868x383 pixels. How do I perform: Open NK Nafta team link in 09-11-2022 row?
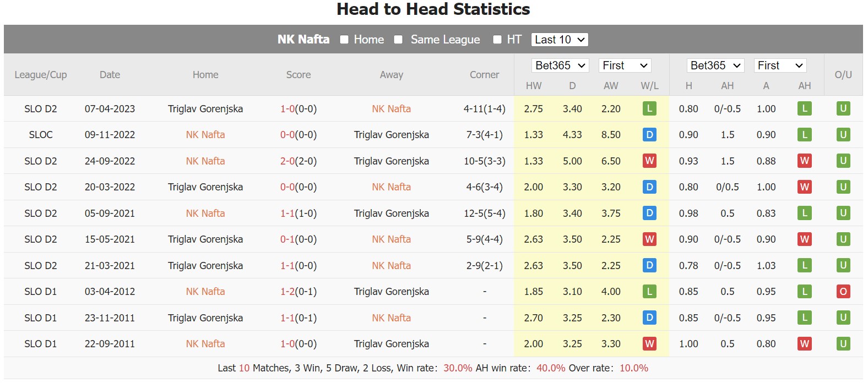pyautogui.click(x=205, y=135)
